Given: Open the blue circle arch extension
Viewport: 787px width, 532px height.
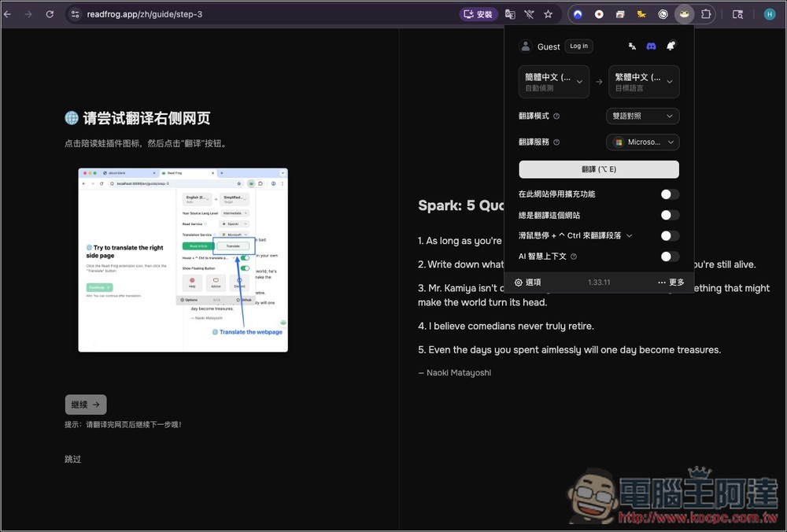Looking at the screenshot, I should [x=578, y=14].
